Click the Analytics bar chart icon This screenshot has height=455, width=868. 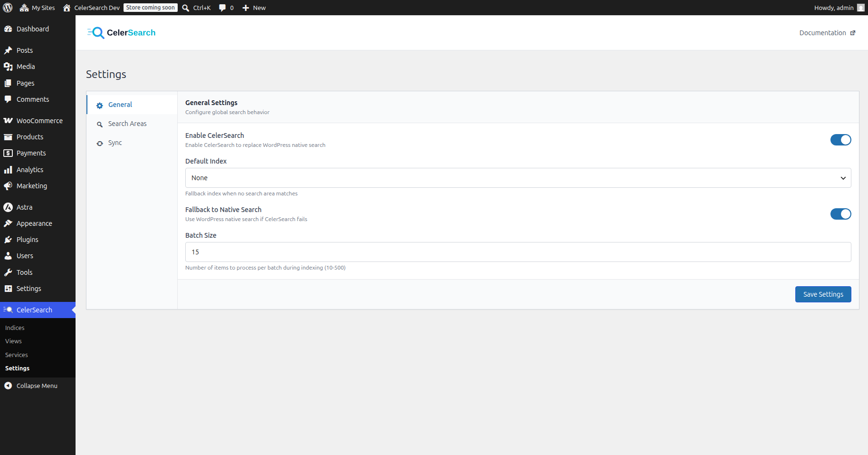[8, 170]
